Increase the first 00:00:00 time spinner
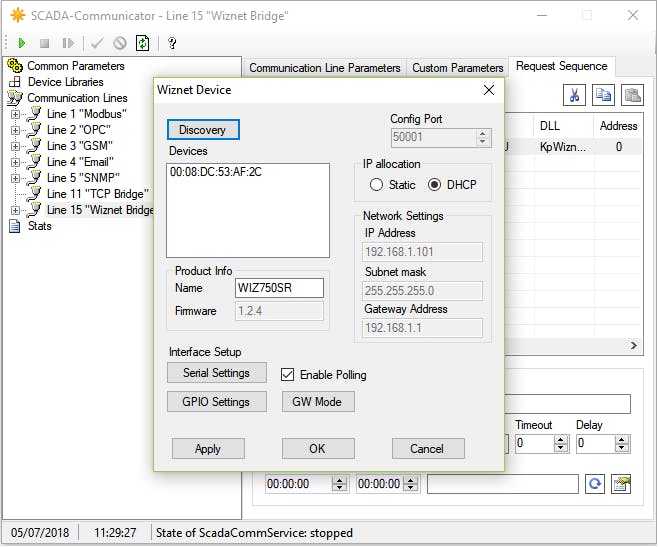658x547 pixels. [x=339, y=479]
